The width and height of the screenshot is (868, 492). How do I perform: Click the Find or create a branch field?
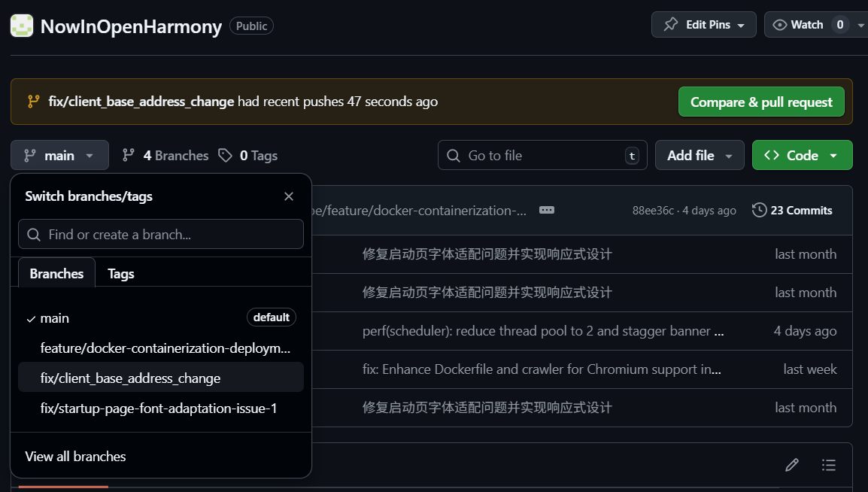coord(161,235)
